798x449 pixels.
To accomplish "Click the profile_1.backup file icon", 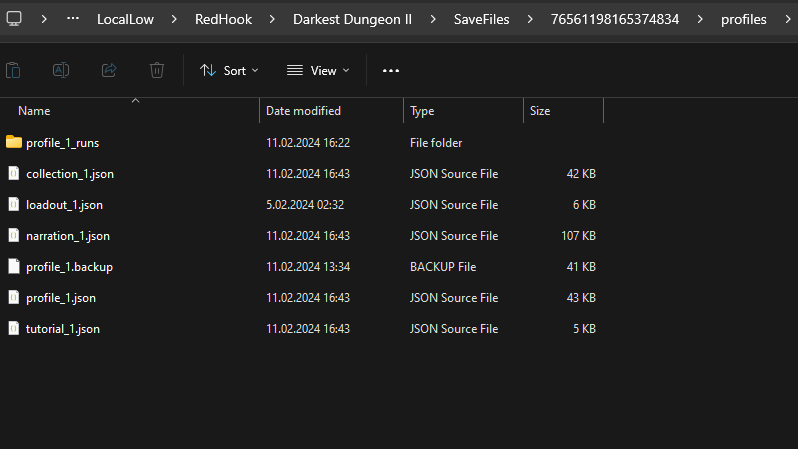I will click(x=14, y=267).
